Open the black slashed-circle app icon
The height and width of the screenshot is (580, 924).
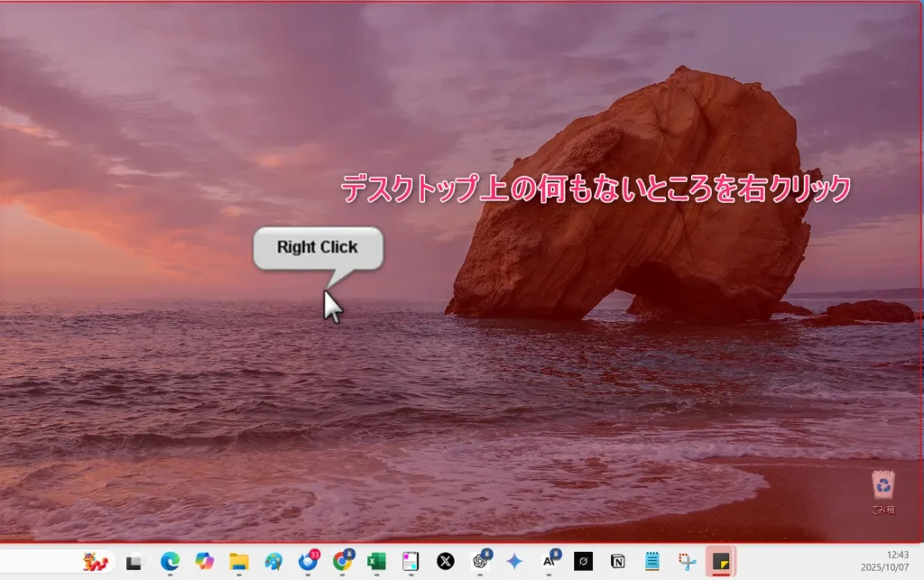click(x=583, y=561)
